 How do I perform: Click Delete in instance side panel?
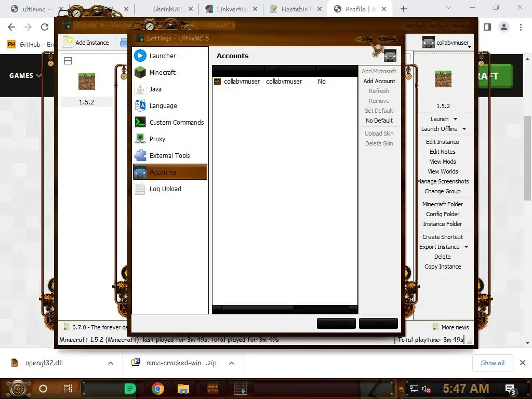click(443, 257)
